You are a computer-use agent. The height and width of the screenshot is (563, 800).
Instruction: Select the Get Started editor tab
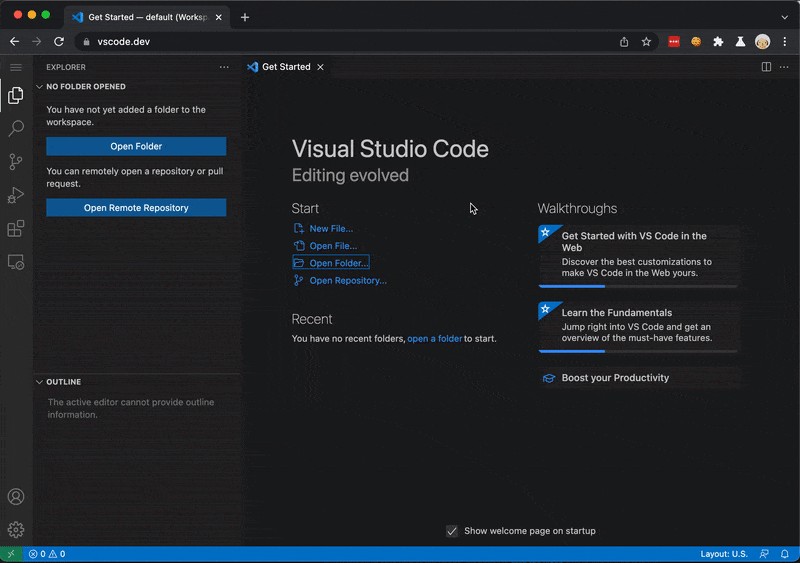[285, 67]
